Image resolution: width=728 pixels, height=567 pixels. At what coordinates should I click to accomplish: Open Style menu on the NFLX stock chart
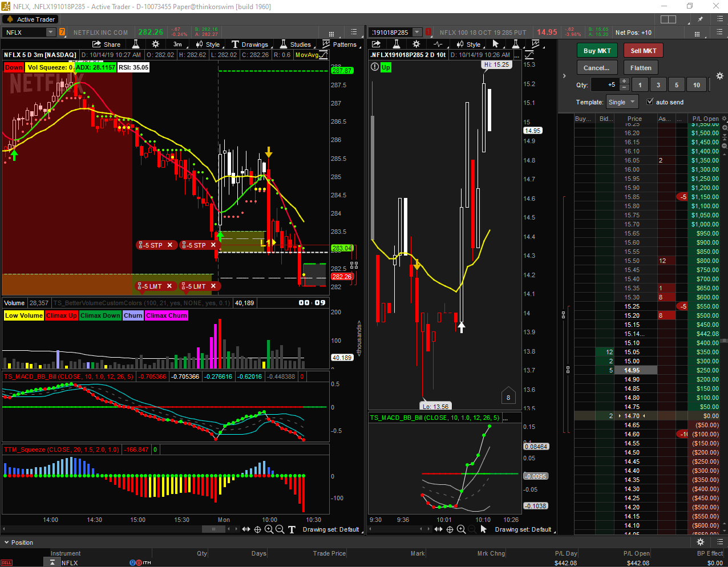click(208, 44)
